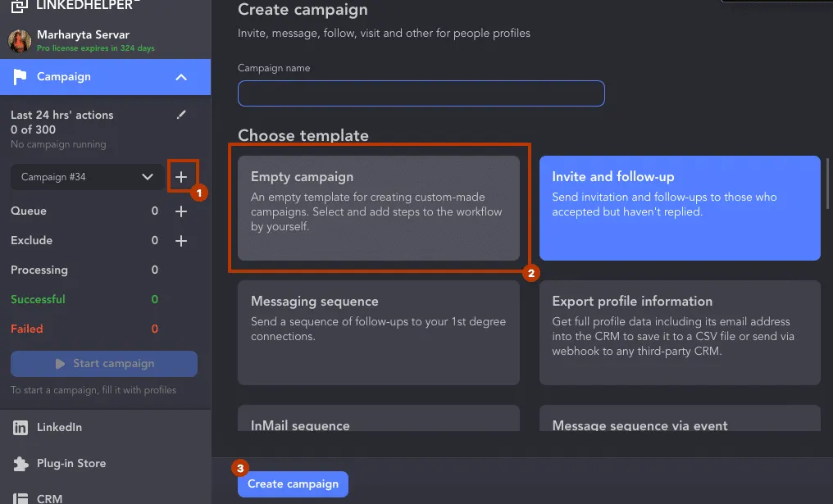The image size is (833, 504).
Task: Select the Messaging sequence template
Action: coord(379,333)
